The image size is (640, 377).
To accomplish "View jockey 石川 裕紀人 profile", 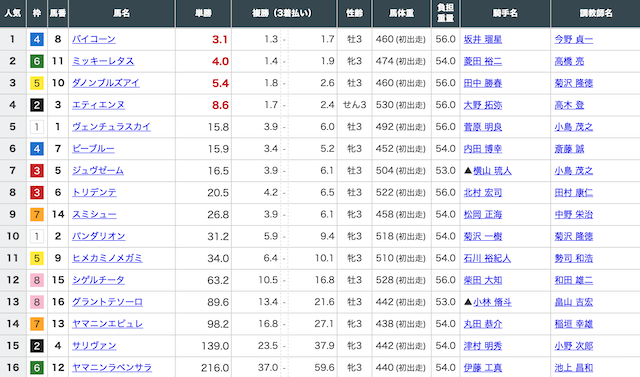I will point(487,259).
